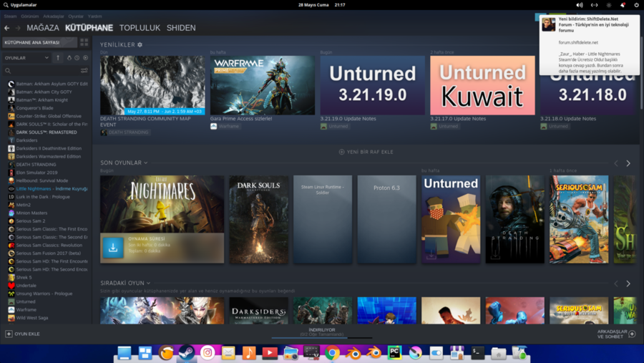644x363 pixels.
Task: Open the advanced filter sliders icon
Action: [84, 71]
